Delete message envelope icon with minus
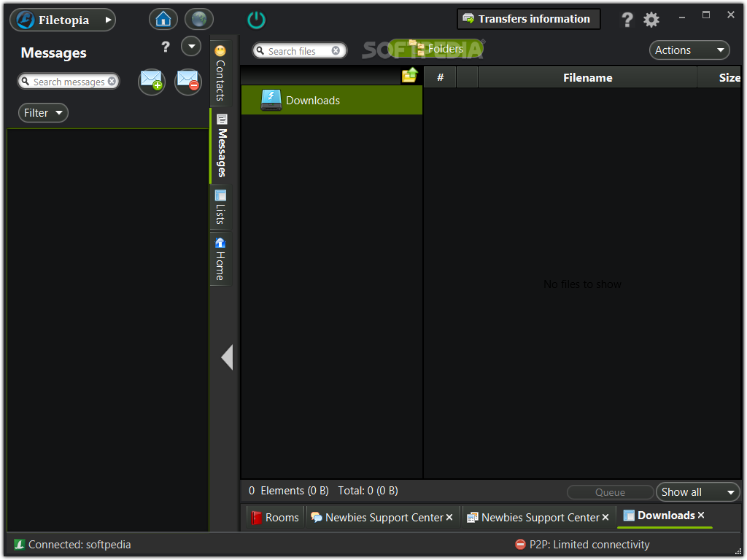Screen dimensions: 747x560 coord(188,82)
